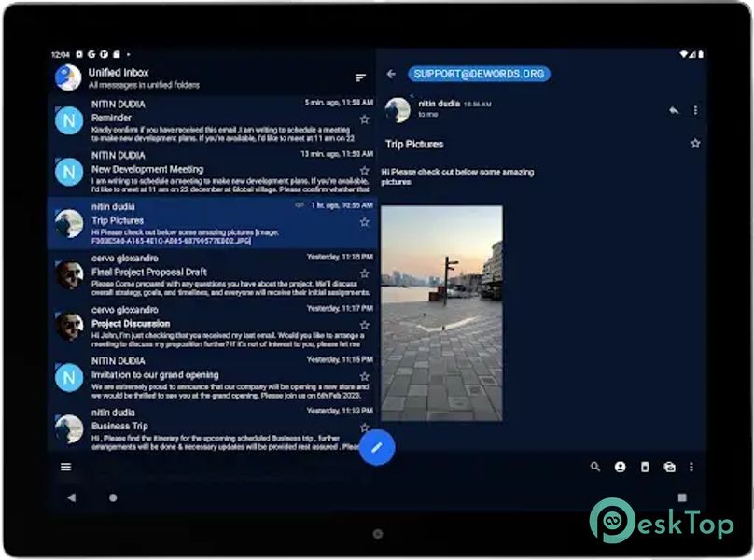
Task: Open Invitation to our grand opening email
Action: tap(213, 378)
